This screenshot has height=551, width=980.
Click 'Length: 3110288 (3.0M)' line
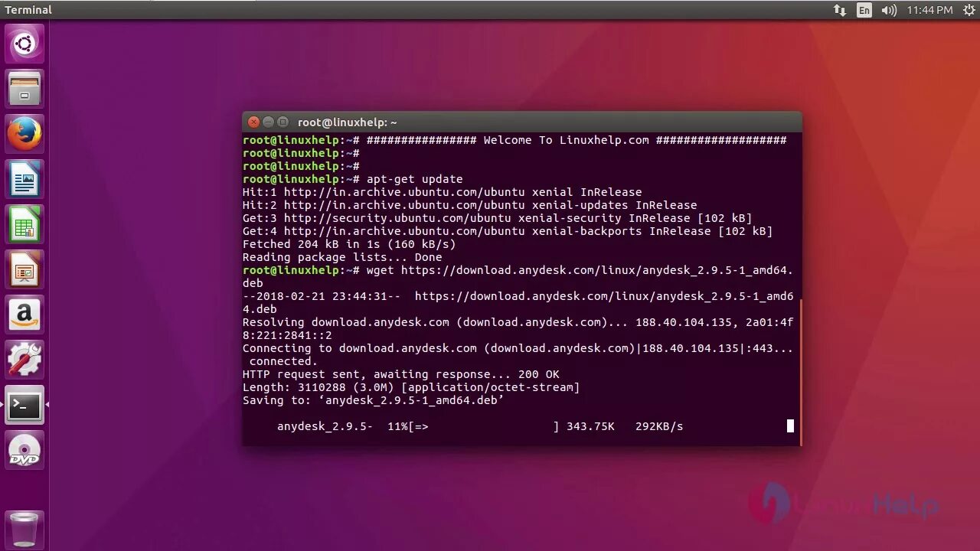tap(411, 387)
